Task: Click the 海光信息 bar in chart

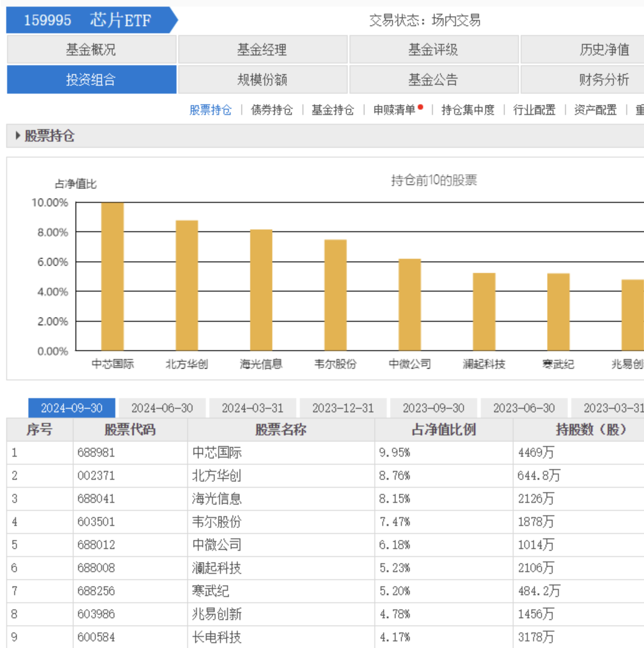Action: coord(261,290)
